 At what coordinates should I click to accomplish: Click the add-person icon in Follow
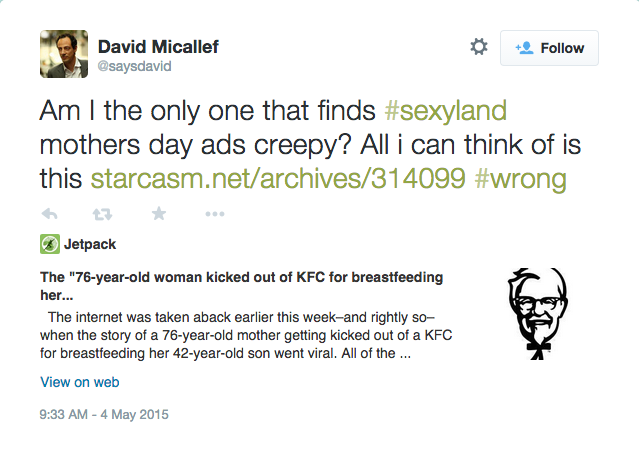coord(524,48)
